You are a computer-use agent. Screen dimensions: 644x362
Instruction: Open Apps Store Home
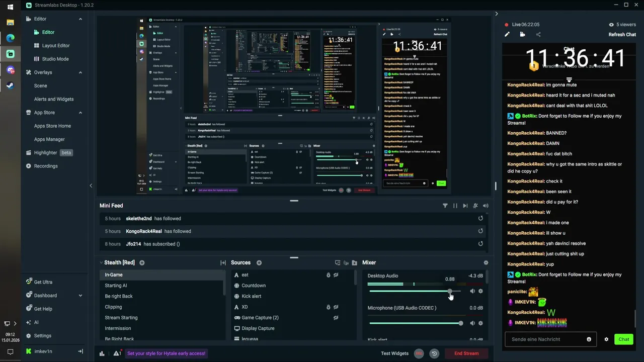tap(52, 126)
